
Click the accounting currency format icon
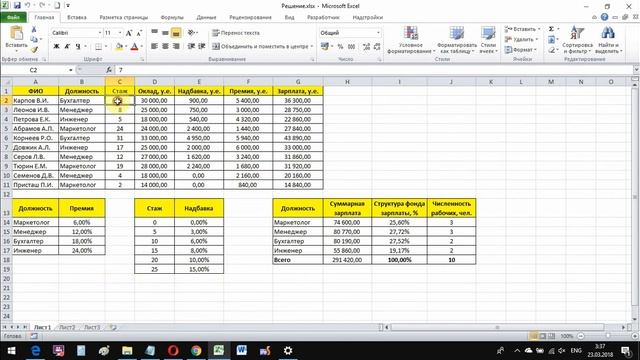coord(325,47)
